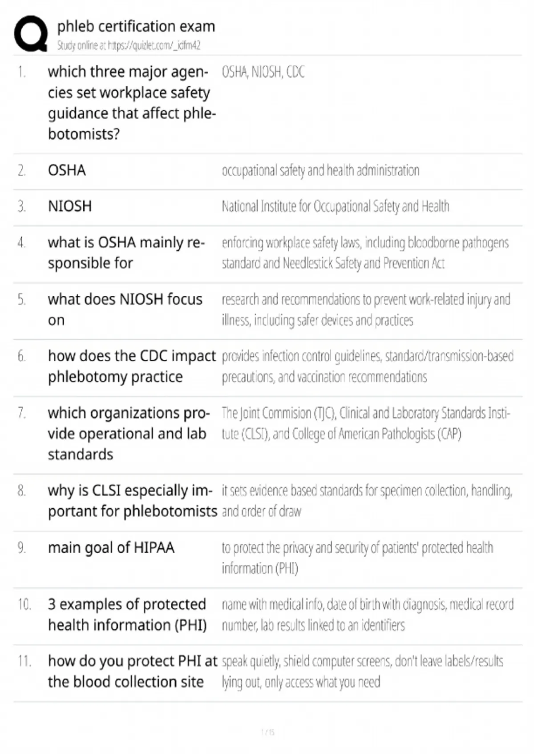534x756 pixels.
Task: Select "what is OSHA mainly responsible for" question
Action: pos(126,253)
